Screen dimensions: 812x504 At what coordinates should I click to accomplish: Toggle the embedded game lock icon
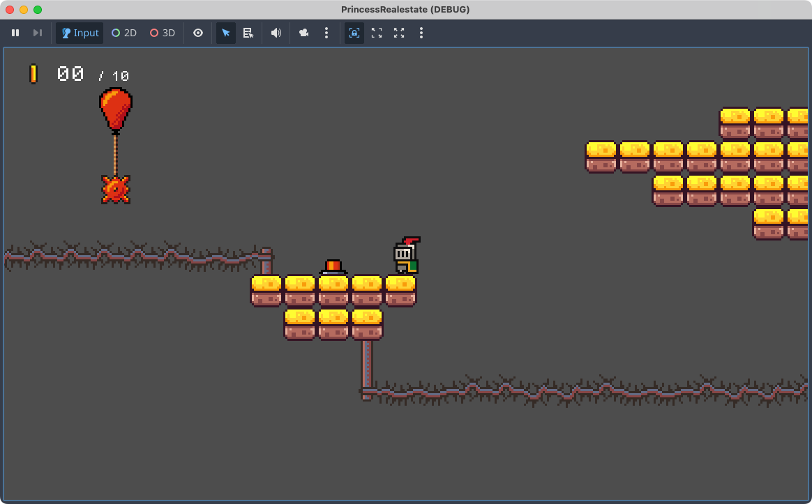[354, 33]
